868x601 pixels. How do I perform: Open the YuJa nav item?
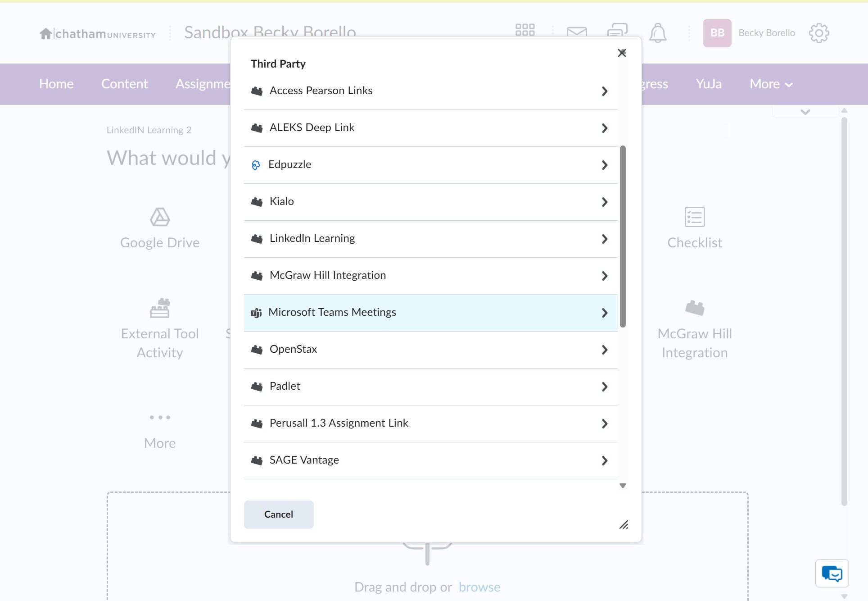coord(708,84)
